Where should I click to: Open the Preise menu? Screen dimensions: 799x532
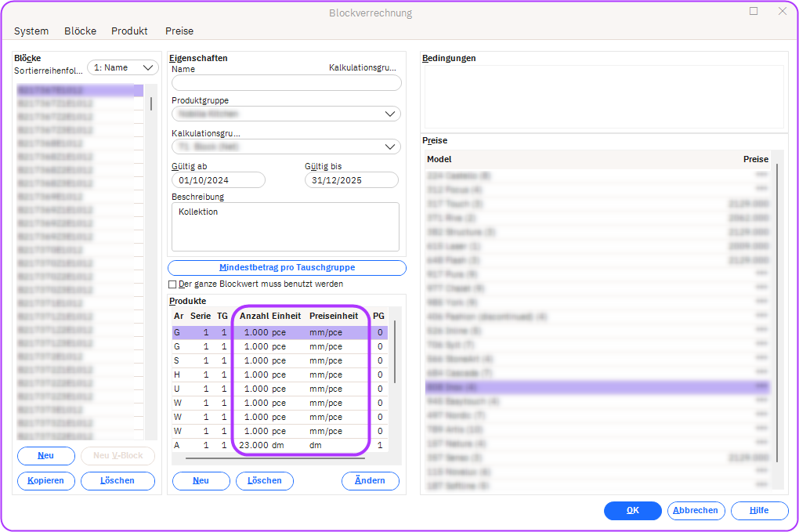179,31
